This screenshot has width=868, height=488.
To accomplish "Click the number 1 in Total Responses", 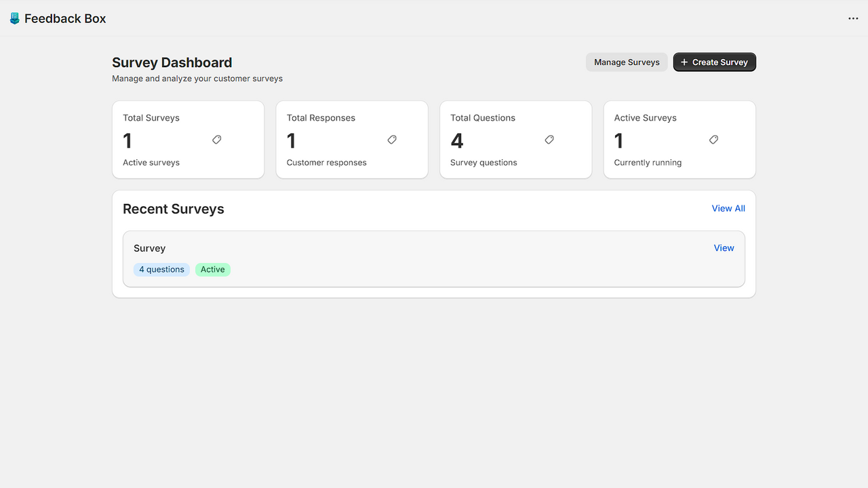I will tap(292, 141).
